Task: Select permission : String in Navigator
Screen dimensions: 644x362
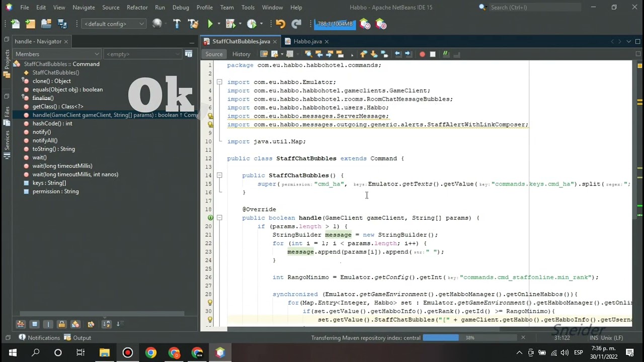Action: [x=55, y=191]
